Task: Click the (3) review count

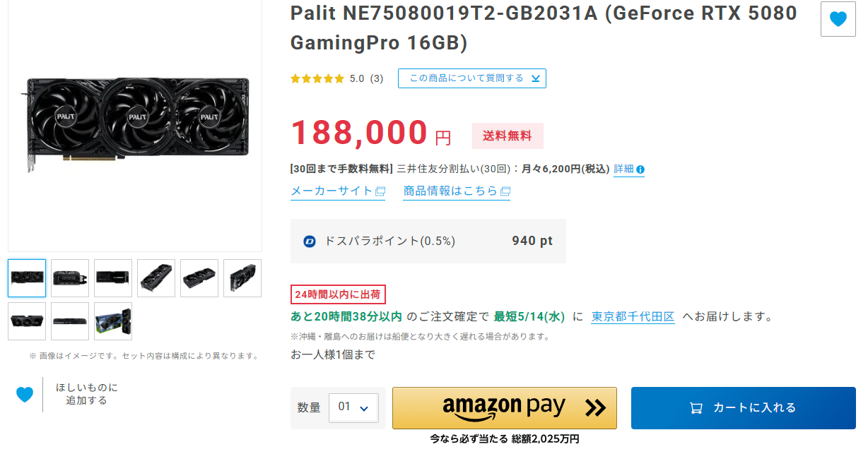Action: click(x=377, y=78)
